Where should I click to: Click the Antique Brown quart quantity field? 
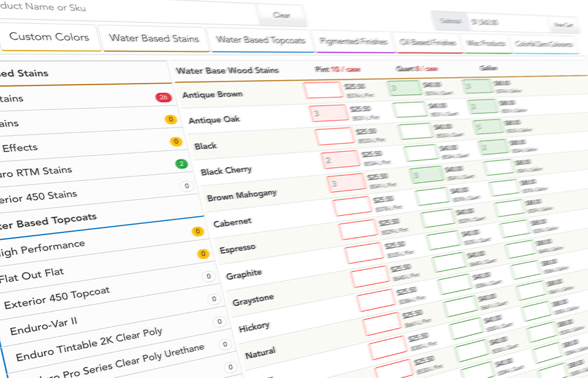(405, 89)
